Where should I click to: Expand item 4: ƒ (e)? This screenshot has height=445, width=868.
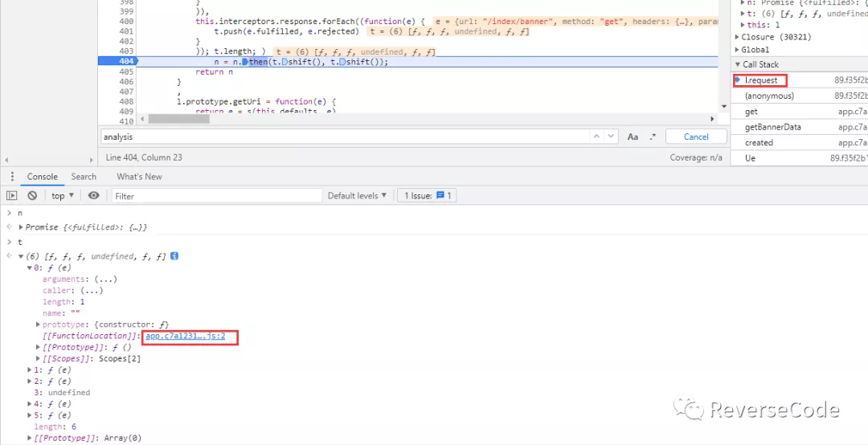click(x=30, y=404)
